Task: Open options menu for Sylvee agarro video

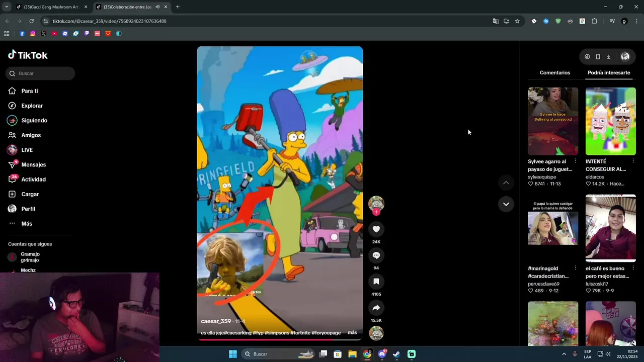Action: pyautogui.click(x=576, y=161)
